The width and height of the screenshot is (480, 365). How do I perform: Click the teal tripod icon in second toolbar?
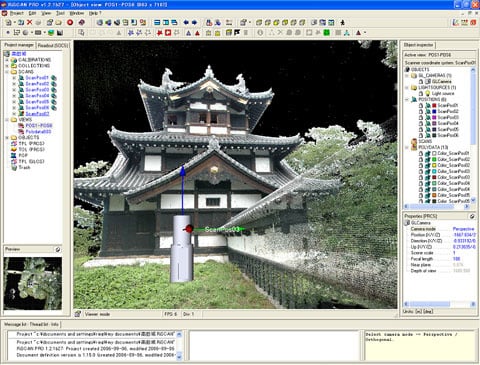point(347,33)
